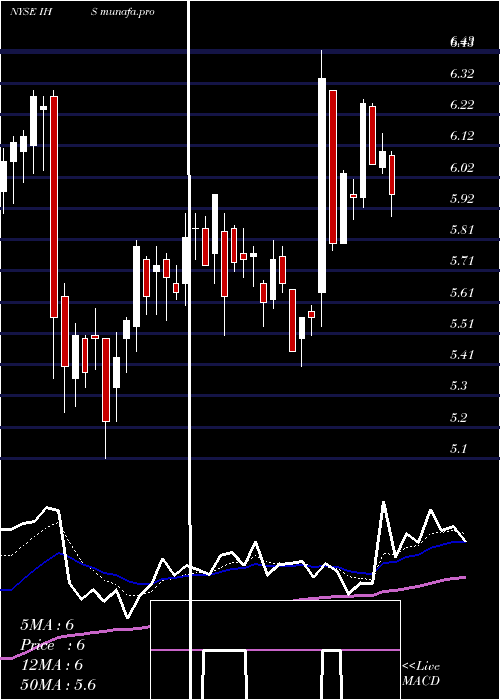Select the 5.61 price axis label
This screenshot has width=500, height=700.
(462, 292)
